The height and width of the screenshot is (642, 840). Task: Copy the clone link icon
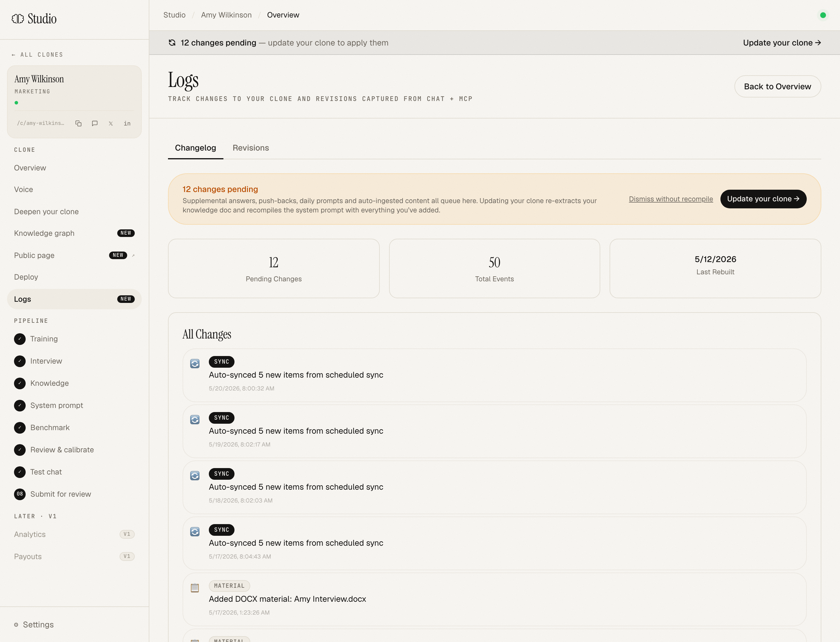78,123
